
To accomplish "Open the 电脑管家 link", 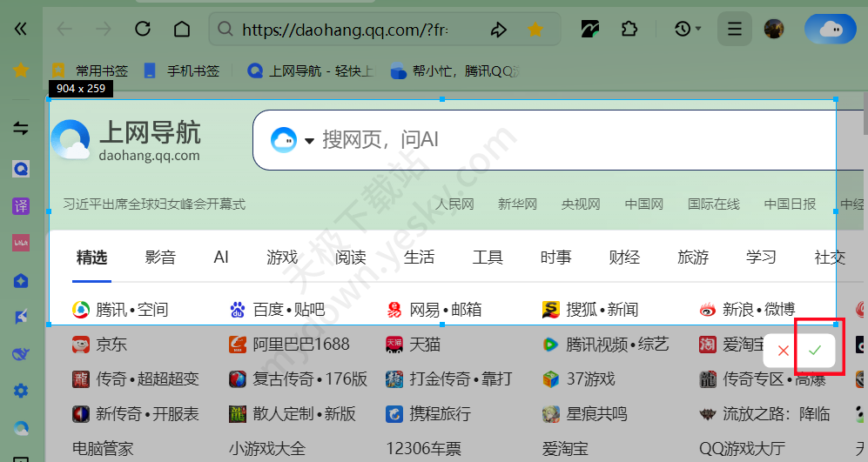I will (103, 449).
